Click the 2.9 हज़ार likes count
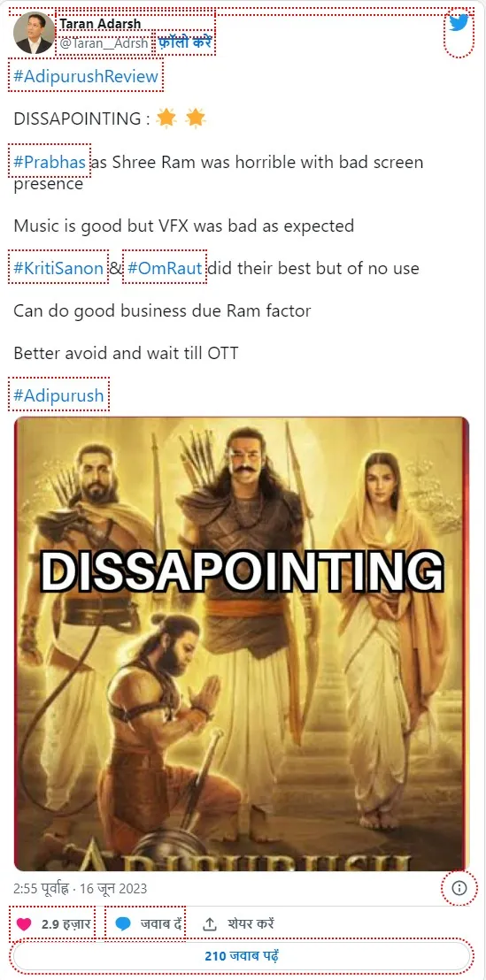The image size is (486, 980). (x=66, y=923)
